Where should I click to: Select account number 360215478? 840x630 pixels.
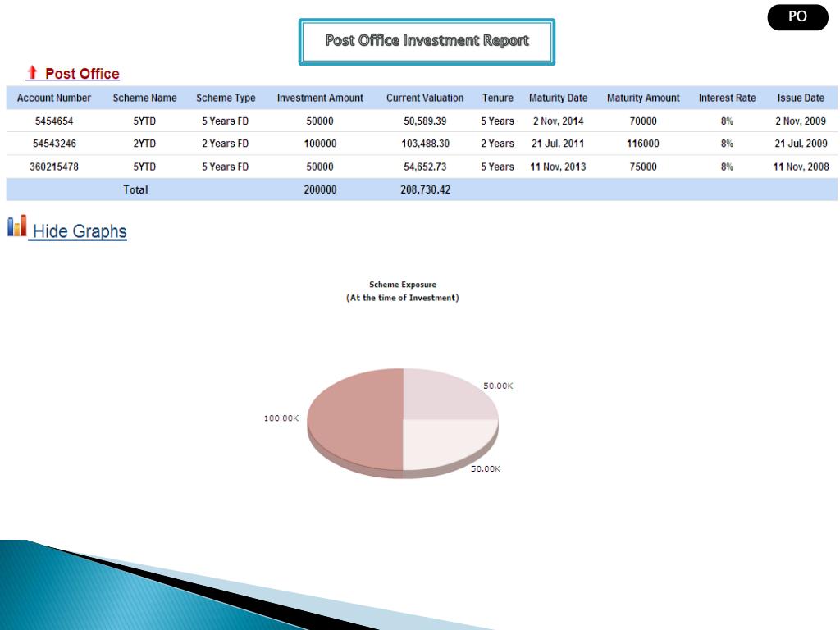pyautogui.click(x=54, y=167)
